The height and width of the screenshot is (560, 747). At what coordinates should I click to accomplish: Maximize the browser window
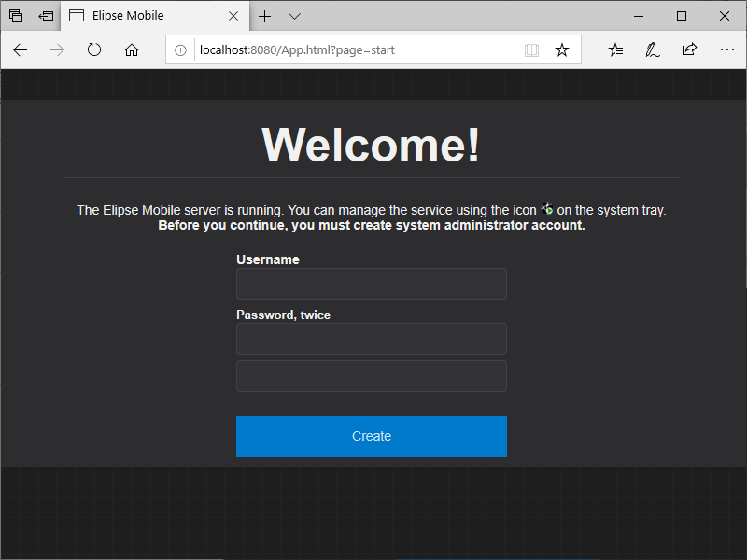tap(682, 16)
